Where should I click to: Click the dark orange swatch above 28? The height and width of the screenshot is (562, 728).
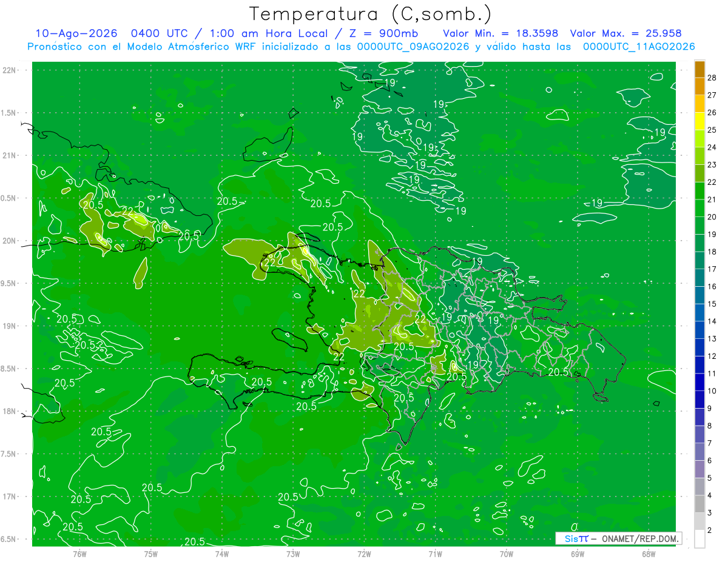coord(699,69)
